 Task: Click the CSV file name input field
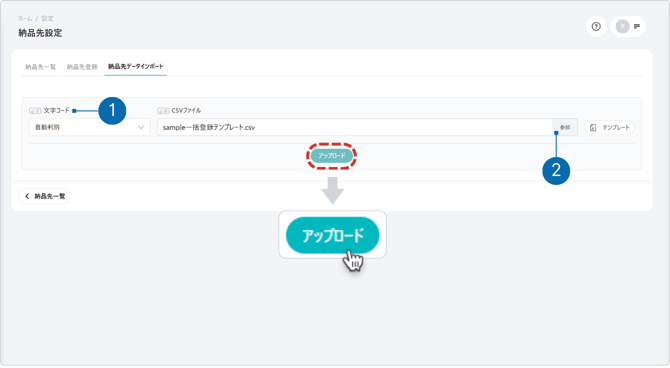coord(355,127)
